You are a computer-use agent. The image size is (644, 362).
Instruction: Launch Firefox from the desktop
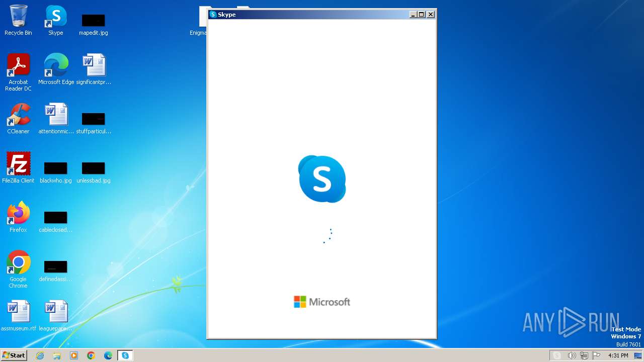18,217
